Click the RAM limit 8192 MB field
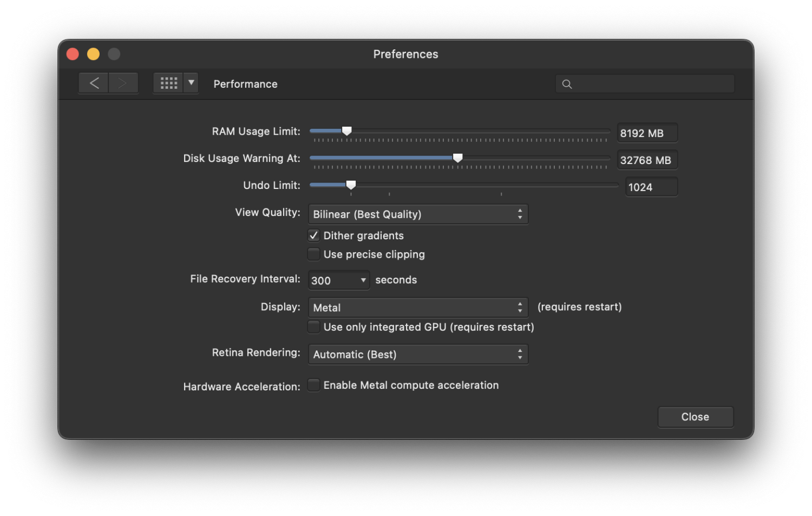The image size is (812, 516). (647, 133)
